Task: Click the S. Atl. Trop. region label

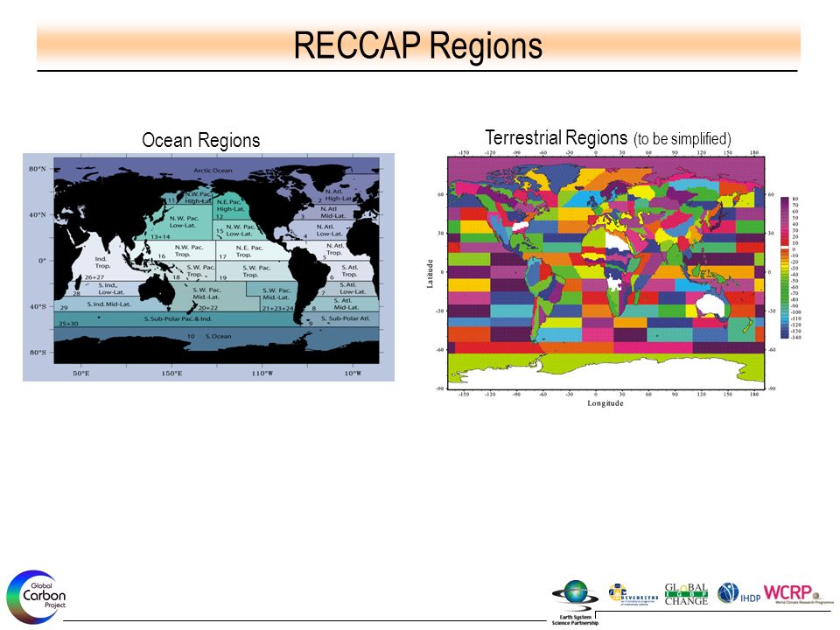Action: tap(350, 270)
